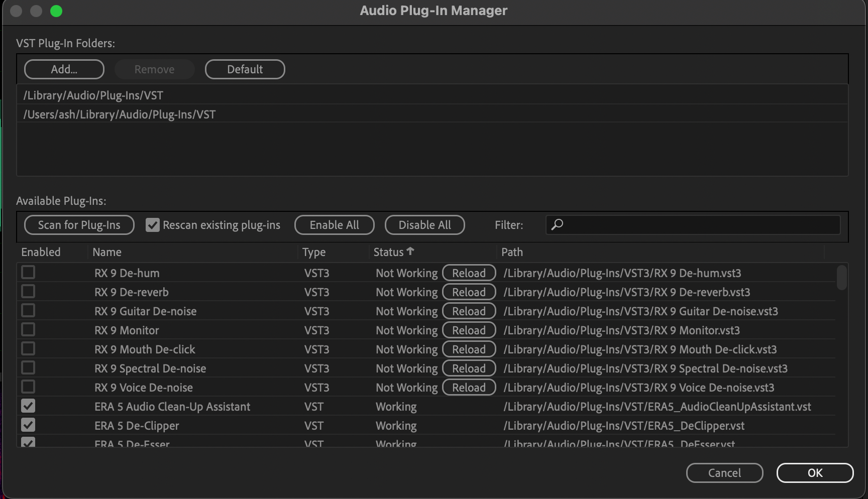
Task: Reload the RX 9 Spectral De-noise plug-in
Action: (469, 368)
